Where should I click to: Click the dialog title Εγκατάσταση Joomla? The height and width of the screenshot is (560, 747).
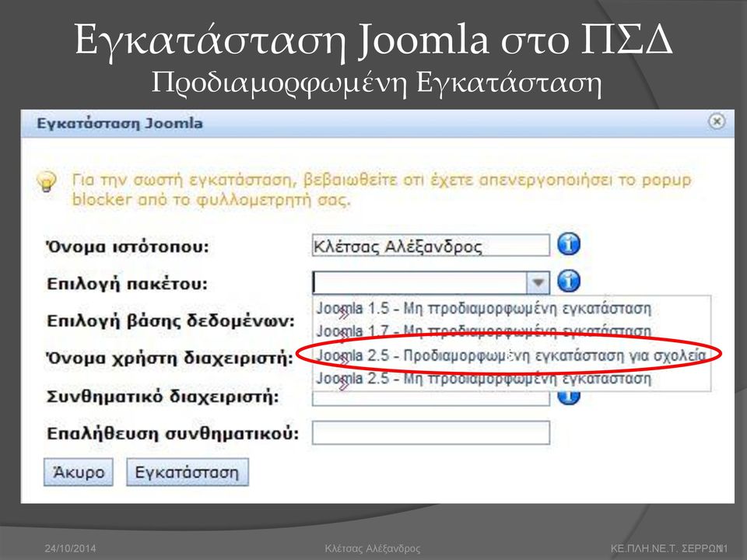(120, 124)
